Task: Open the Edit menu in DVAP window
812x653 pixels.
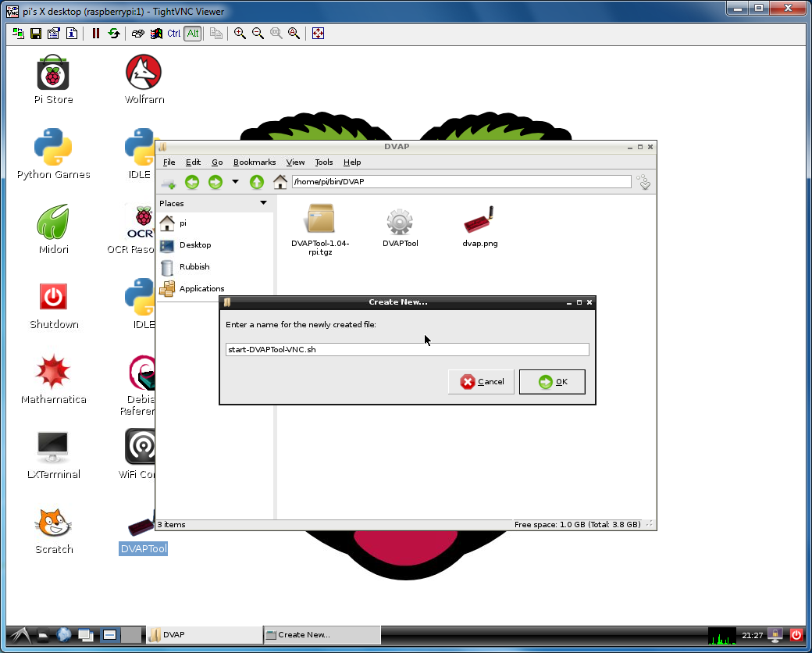Action: point(193,162)
